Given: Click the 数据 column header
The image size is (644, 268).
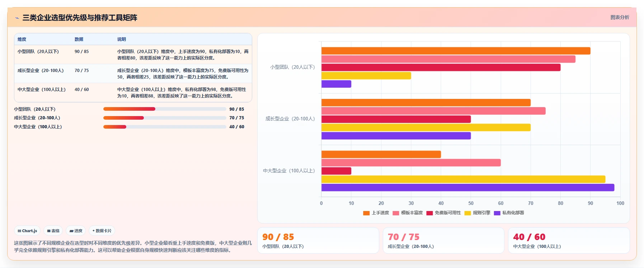Looking at the screenshot, I should tap(79, 39).
